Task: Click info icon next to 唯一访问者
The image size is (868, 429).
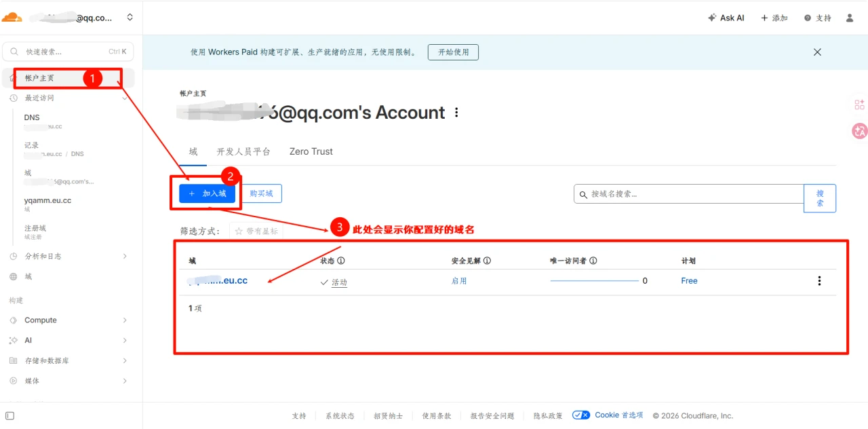Action: click(593, 261)
